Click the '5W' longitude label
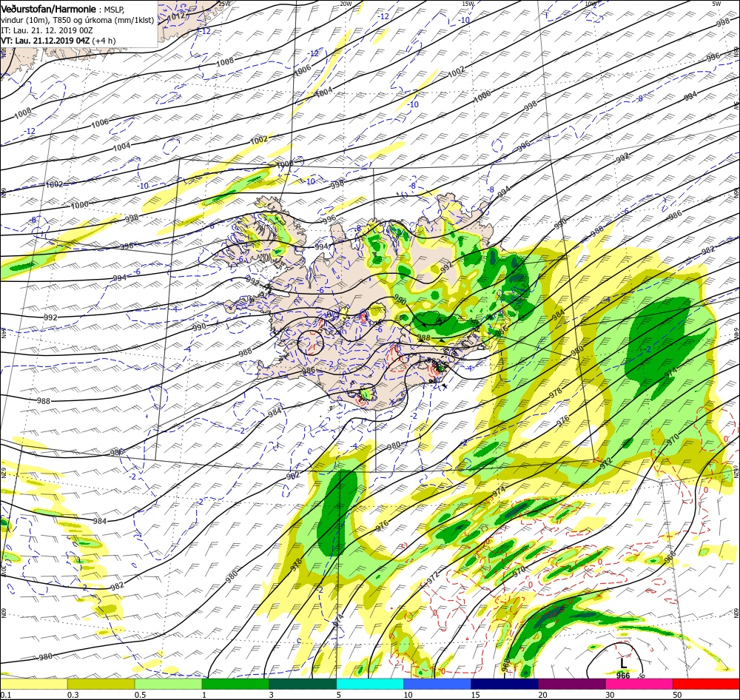Viewport: 740px width, 700px height. [716, 4]
